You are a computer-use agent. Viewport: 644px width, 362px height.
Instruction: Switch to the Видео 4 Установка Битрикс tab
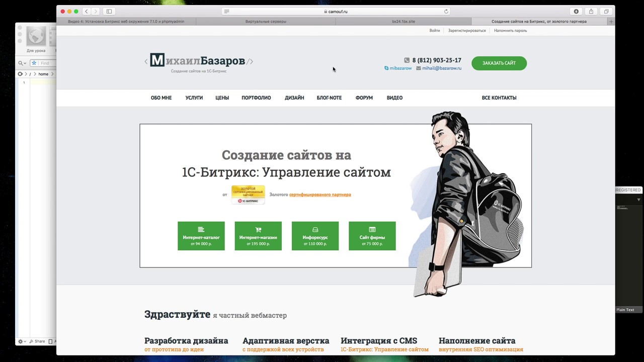pyautogui.click(x=126, y=22)
